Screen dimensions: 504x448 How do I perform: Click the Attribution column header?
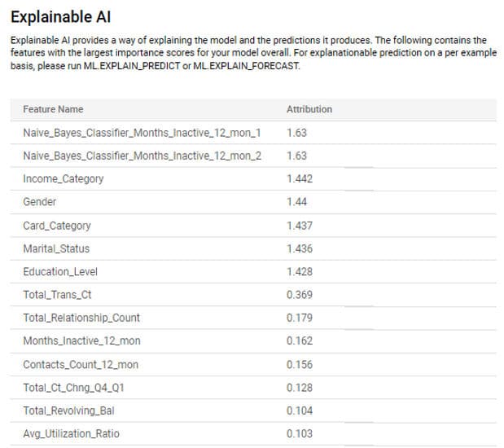tap(309, 109)
